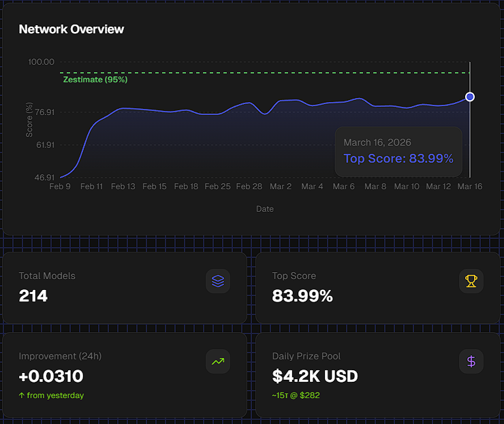The width and height of the screenshot is (504, 424).
Task: Click the 'Top Score' card label
Action: point(294,276)
